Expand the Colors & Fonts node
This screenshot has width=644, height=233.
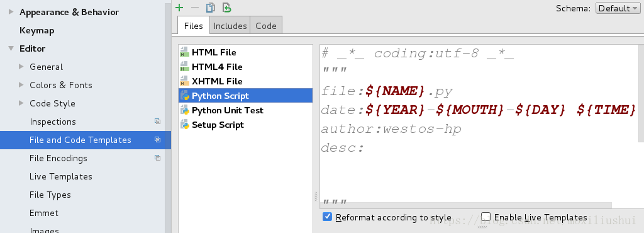click(x=21, y=85)
